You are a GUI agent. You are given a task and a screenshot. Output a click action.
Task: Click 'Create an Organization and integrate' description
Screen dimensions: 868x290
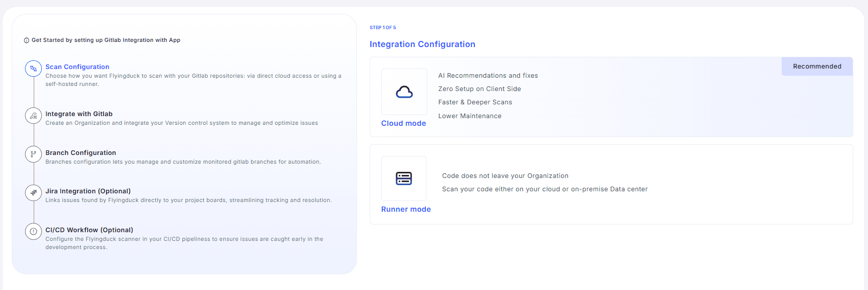click(181, 123)
